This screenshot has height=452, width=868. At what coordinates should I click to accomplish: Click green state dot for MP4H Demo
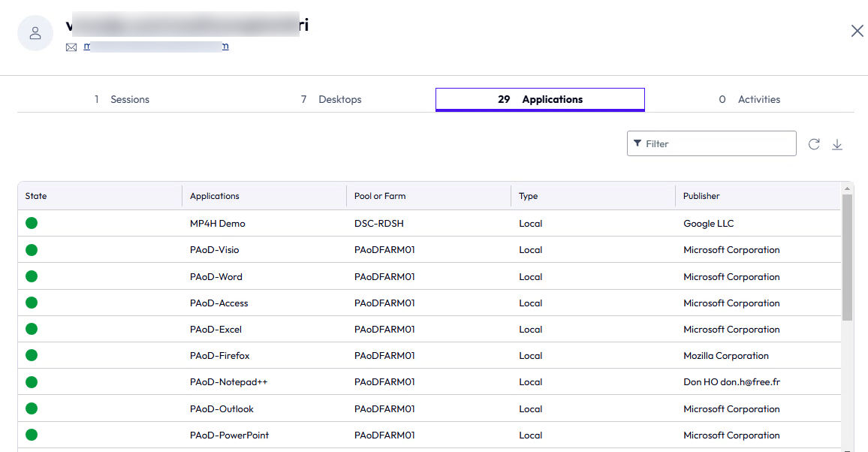click(32, 223)
